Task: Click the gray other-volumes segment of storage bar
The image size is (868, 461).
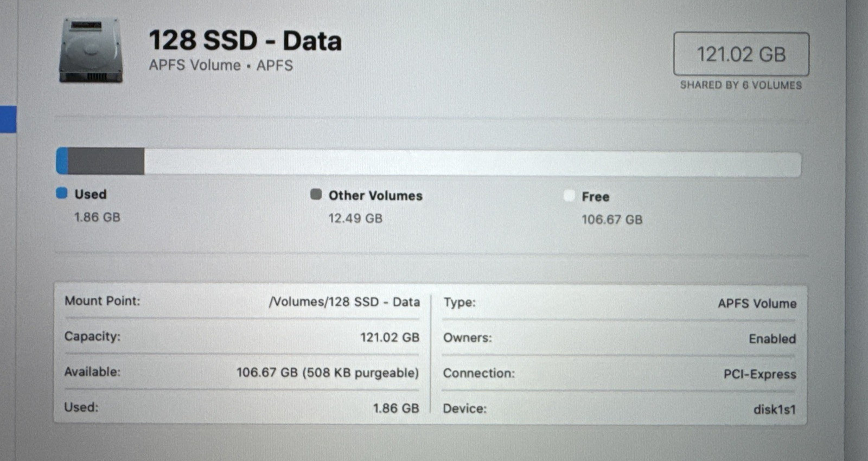Action: [x=106, y=161]
